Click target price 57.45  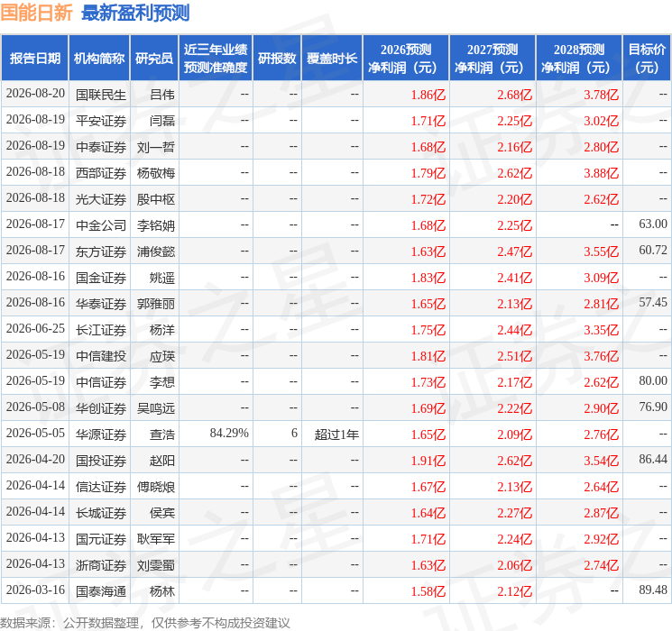(x=653, y=303)
